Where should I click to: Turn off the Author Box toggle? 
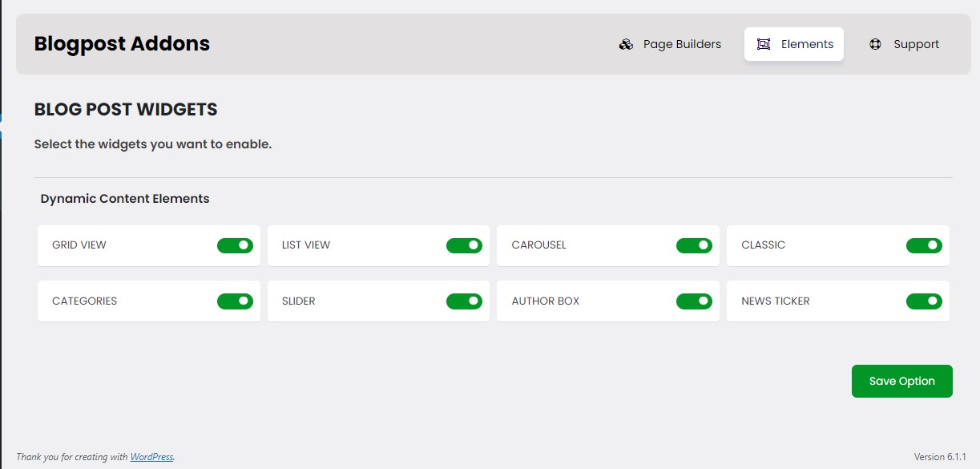pyautogui.click(x=694, y=301)
